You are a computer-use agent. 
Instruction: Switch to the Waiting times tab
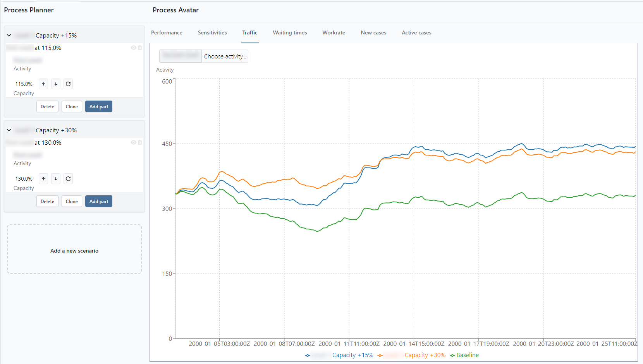(290, 33)
